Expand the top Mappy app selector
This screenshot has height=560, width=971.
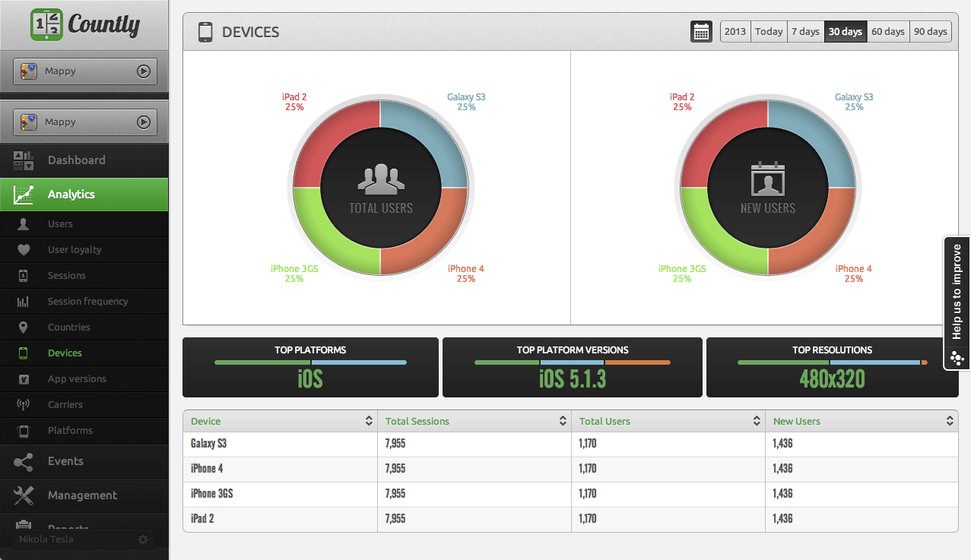85,71
